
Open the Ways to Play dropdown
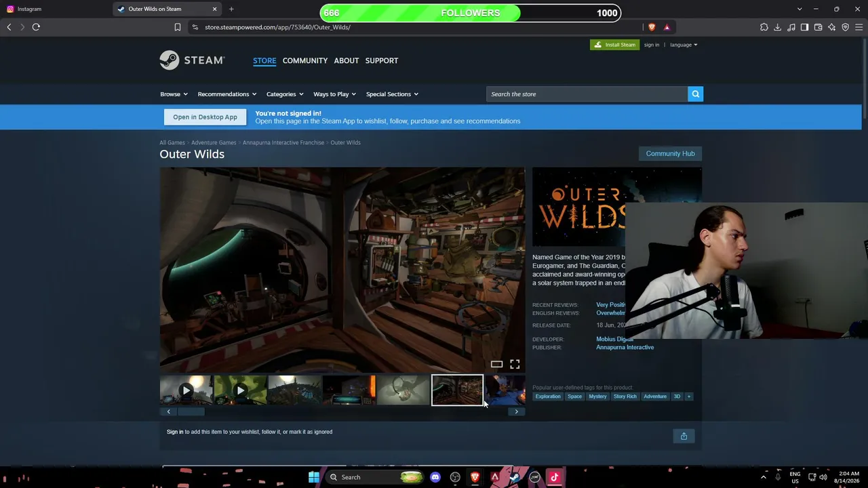pos(335,94)
